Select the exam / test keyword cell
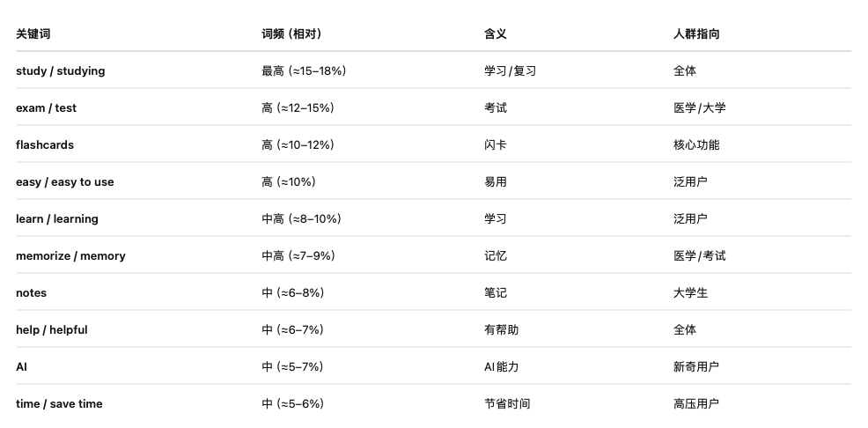This screenshot has height=428, width=868. click(x=46, y=108)
